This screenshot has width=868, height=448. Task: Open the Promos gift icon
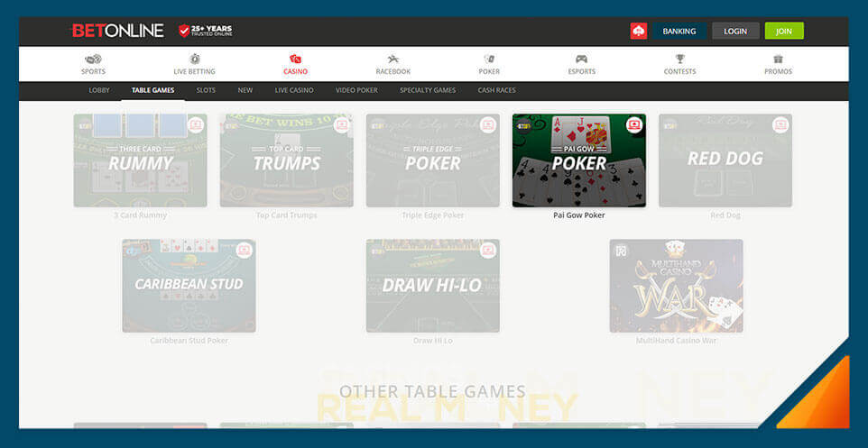click(779, 59)
